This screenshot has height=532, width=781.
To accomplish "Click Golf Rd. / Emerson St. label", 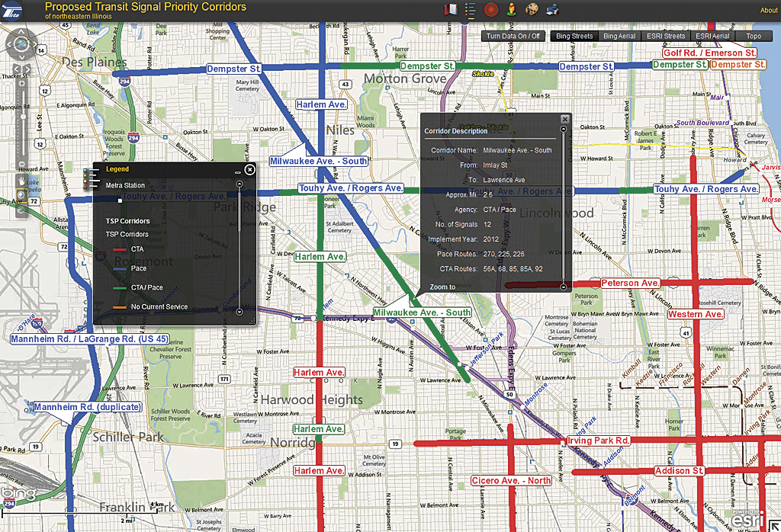I will [x=709, y=53].
